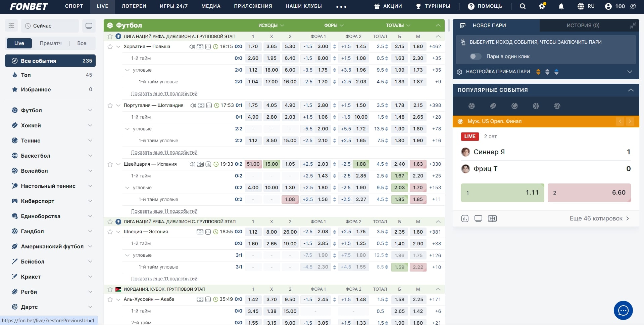Open the notifications bell
644x325 pixels.
pyautogui.click(x=561, y=6)
